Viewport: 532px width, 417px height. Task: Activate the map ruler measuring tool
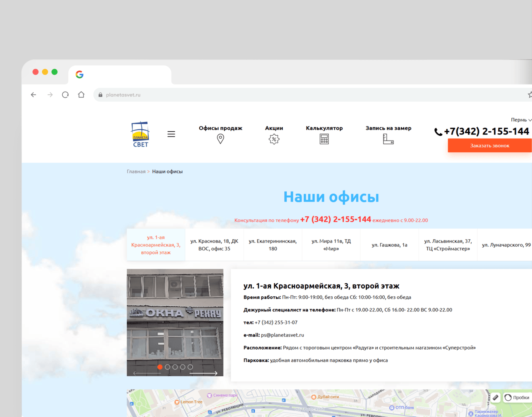click(495, 397)
